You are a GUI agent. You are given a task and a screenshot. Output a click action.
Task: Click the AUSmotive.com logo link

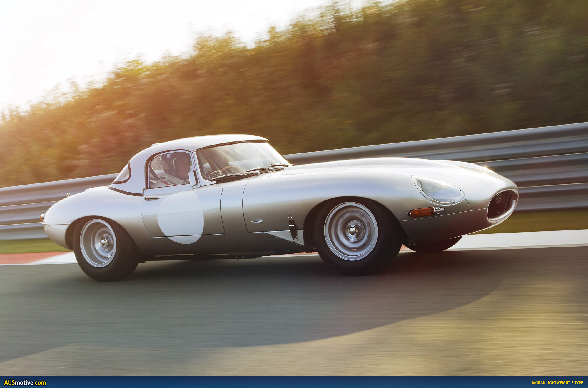point(25,382)
